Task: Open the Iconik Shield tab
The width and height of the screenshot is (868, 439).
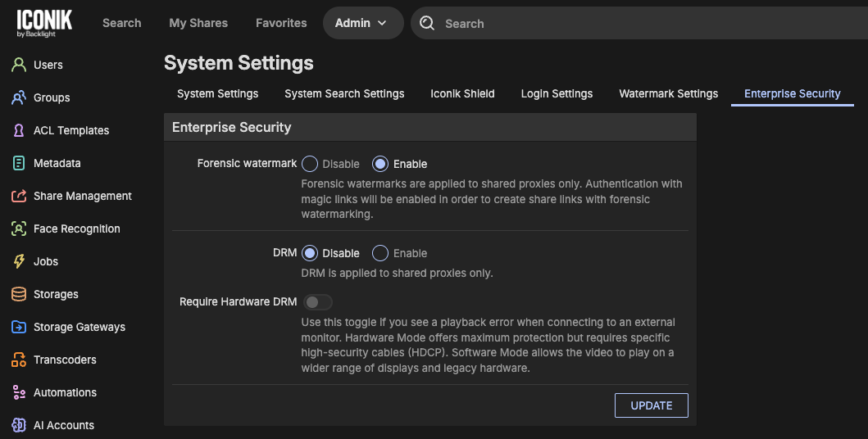Action: click(463, 94)
